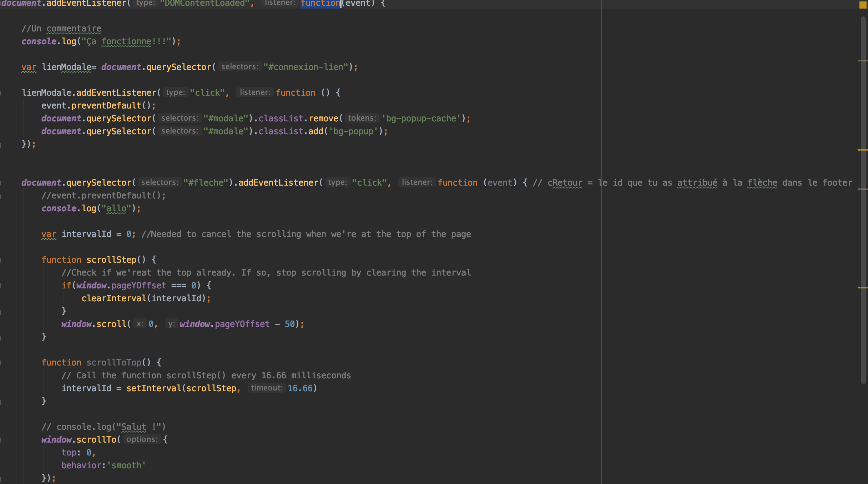Collapse the scrollStep function fold in the gutter
The height and width of the screenshot is (484, 868).
(x=1, y=260)
